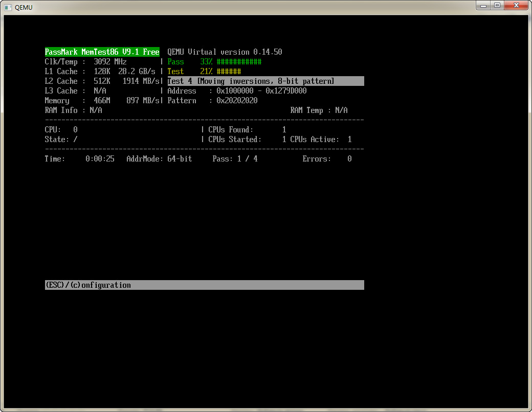532x412 pixels.
Task: Click the RAM Temp N/A label
Action: click(319, 110)
